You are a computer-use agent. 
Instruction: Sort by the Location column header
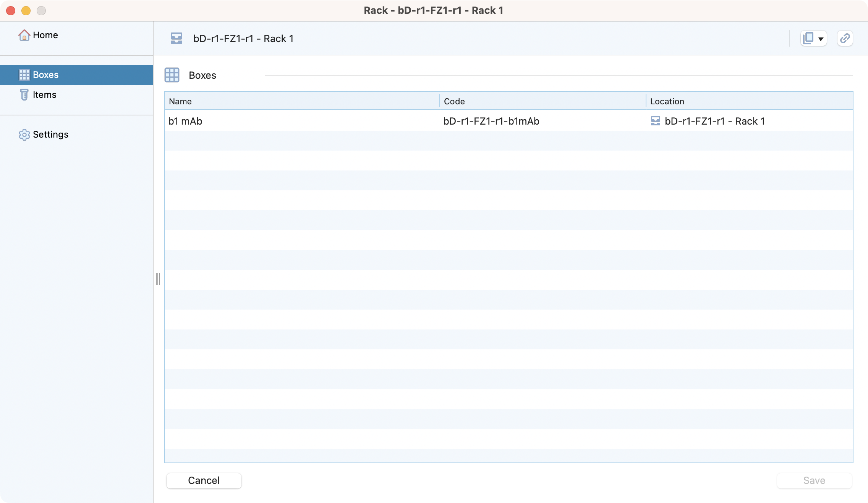click(667, 101)
